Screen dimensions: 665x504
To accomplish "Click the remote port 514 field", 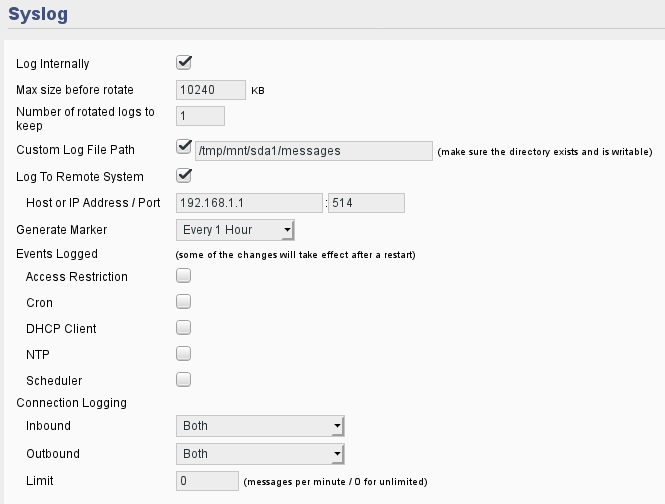I will [366, 203].
